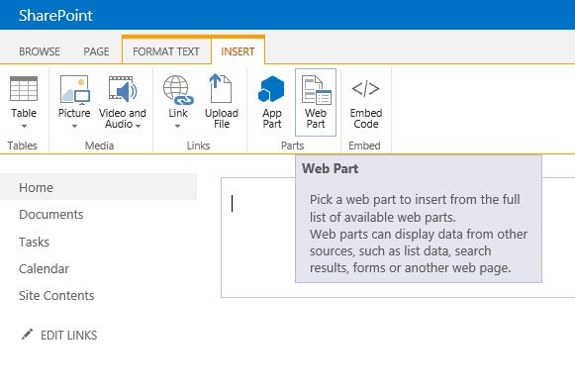Expand the Table dropdown arrow

(24, 126)
